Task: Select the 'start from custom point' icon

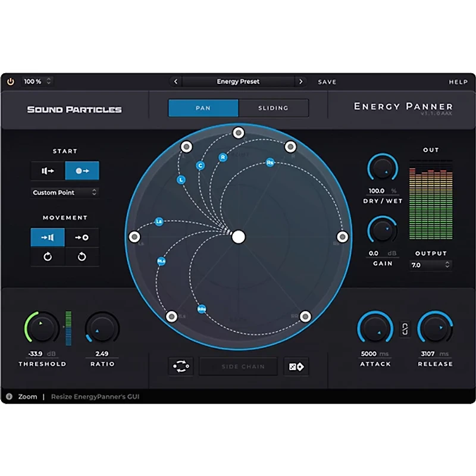Action: [82, 171]
